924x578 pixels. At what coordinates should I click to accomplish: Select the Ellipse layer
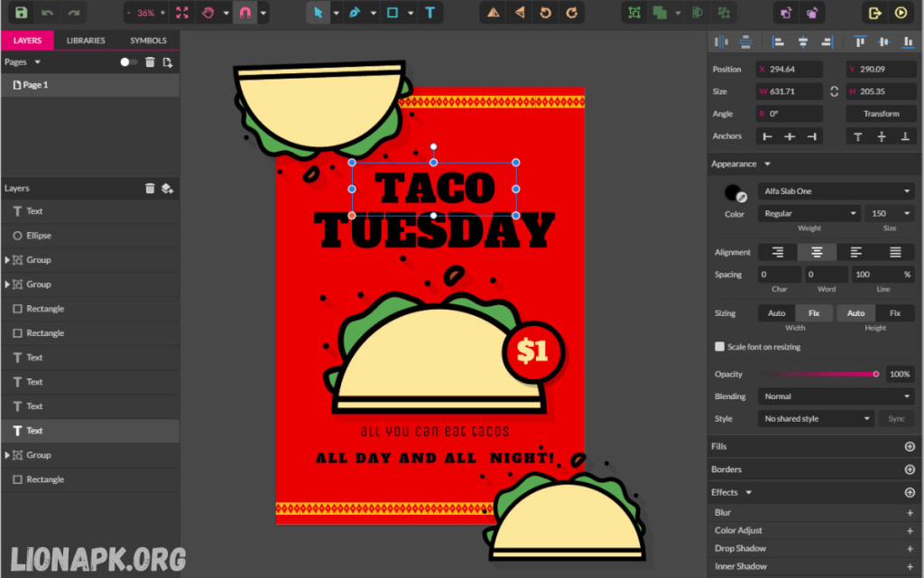[x=90, y=236]
